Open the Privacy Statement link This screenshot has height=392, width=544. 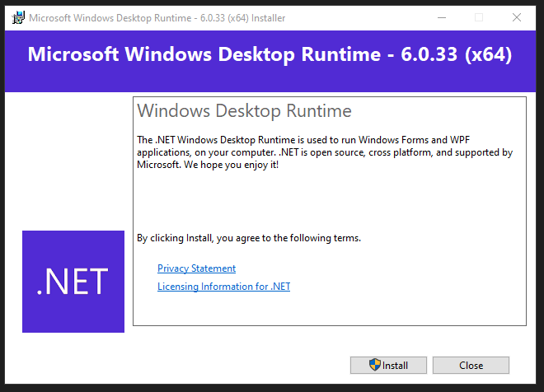[x=196, y=268]
